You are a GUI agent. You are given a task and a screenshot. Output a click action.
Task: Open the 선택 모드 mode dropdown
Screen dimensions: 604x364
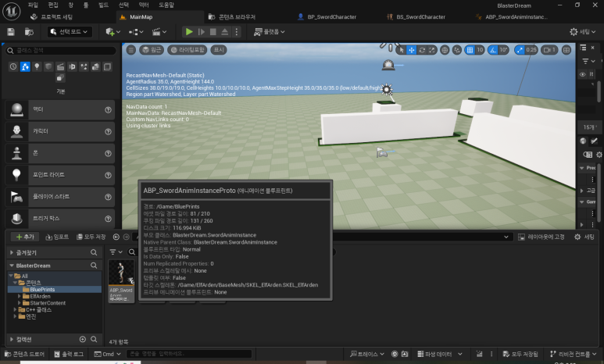click(x=70, y=32)
